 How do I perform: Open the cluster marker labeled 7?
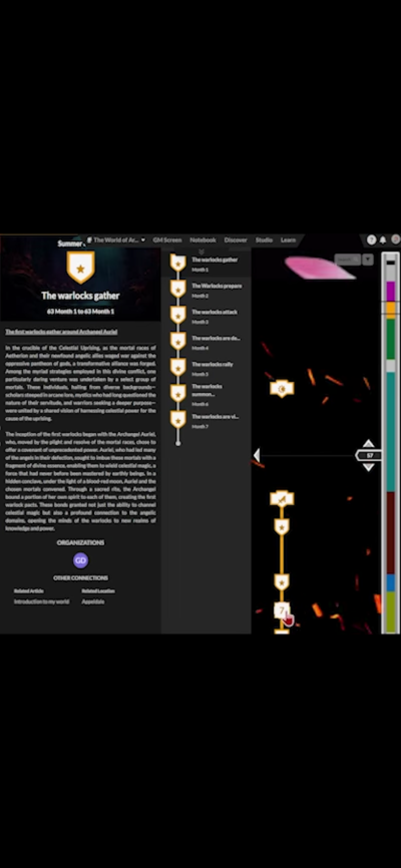pos(282,610)
